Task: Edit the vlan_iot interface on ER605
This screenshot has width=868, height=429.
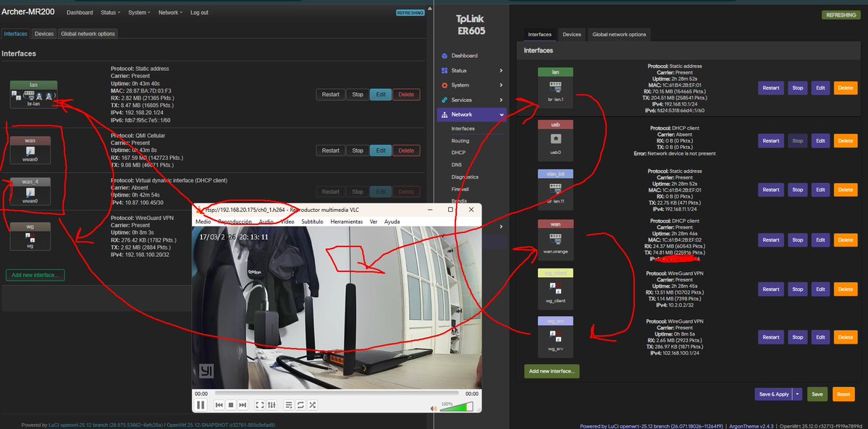Action: (821, 190)
